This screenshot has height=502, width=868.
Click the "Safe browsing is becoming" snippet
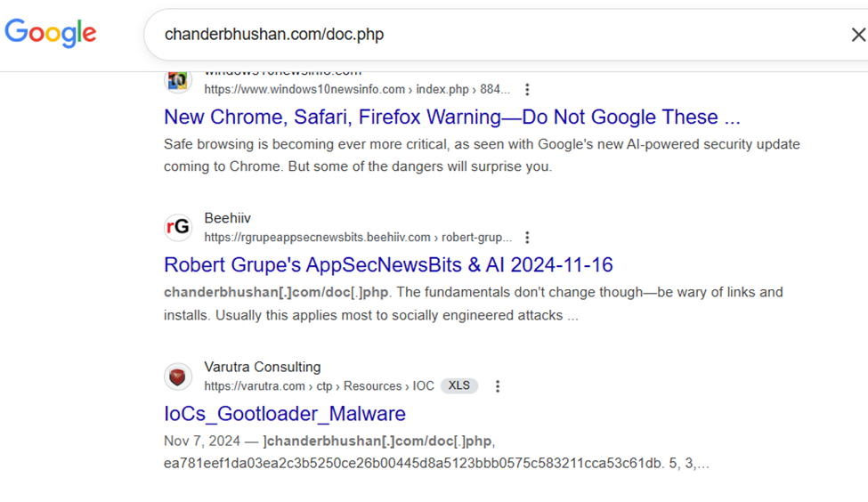[481, 155]
